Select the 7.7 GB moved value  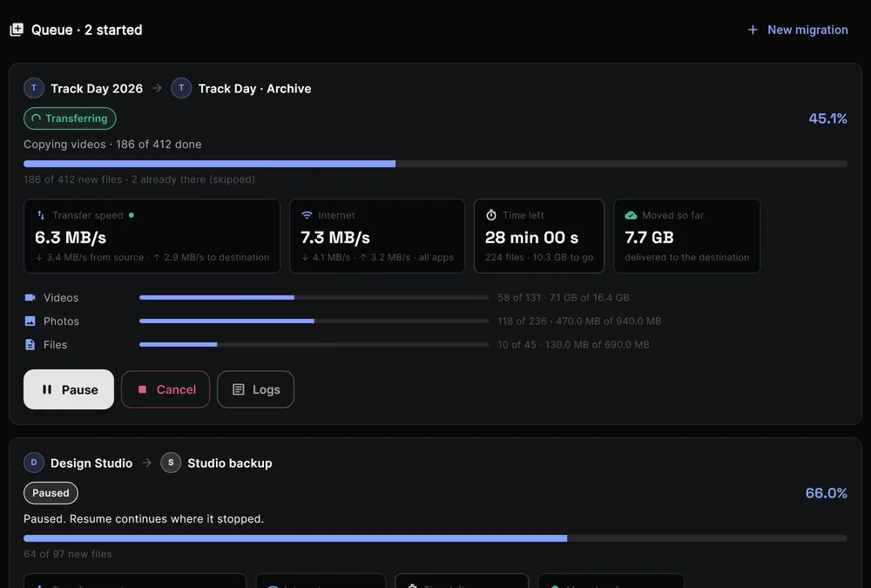pos(650,237)
